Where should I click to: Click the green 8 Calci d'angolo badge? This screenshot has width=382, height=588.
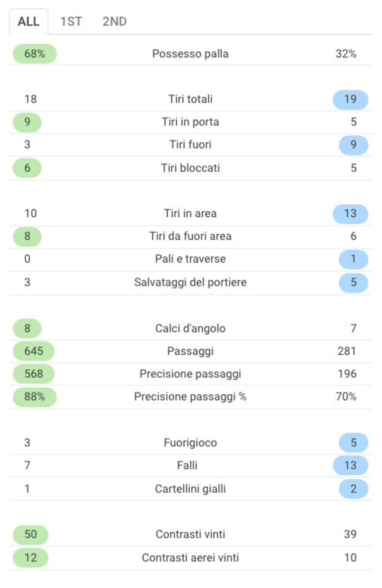(x=27, y=328)
